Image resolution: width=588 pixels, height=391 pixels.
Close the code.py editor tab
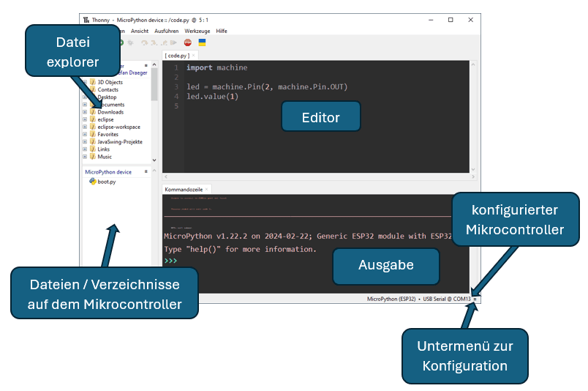(x=193, y=55)
